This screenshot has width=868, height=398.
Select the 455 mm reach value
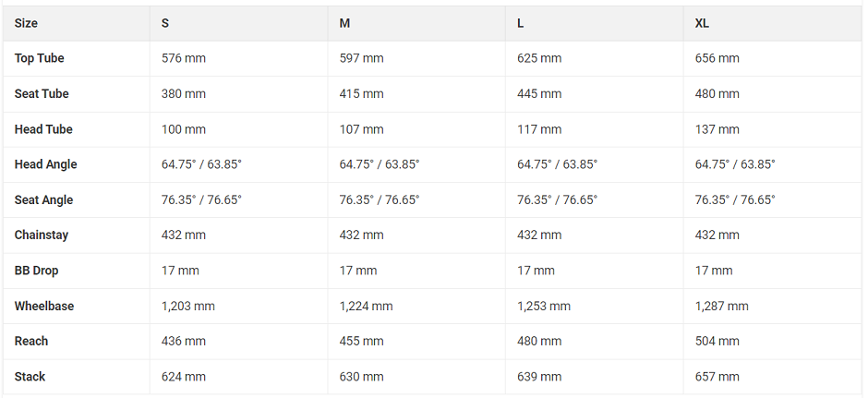361,341
